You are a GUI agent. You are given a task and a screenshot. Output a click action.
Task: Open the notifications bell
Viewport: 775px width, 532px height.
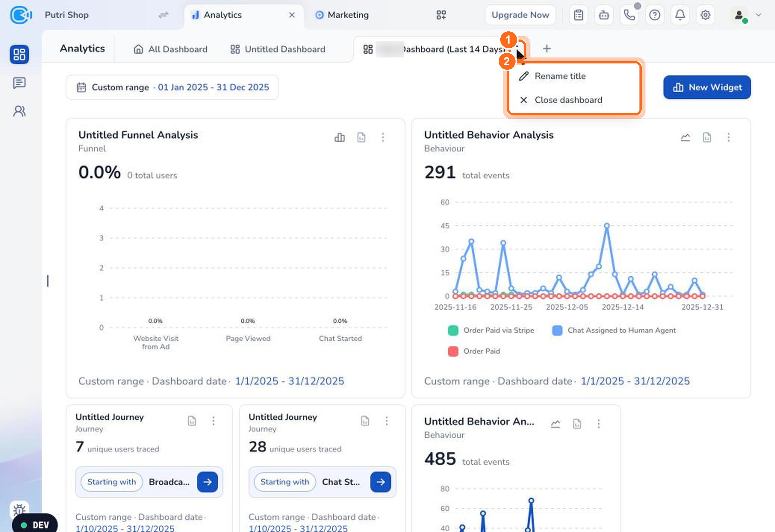click(x=680, y=15)
